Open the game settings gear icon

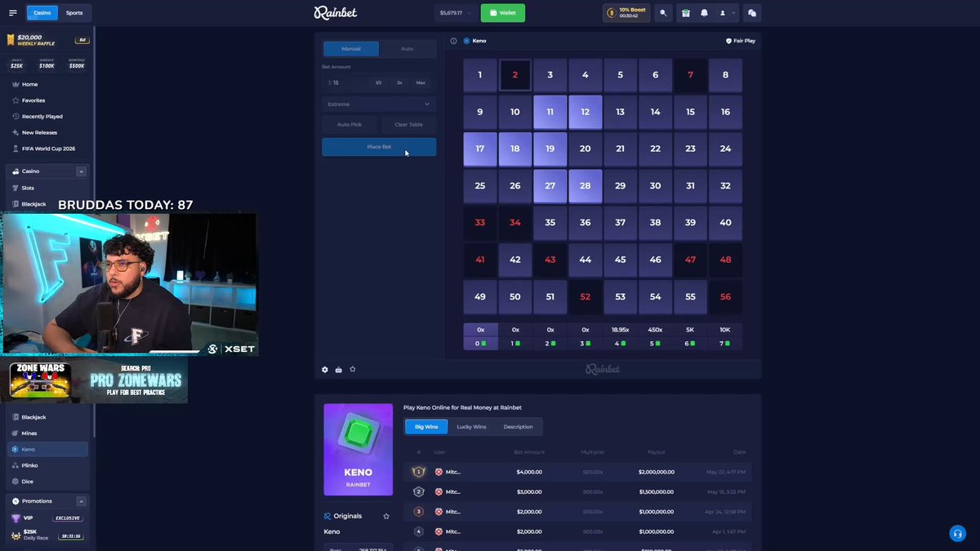325,370
